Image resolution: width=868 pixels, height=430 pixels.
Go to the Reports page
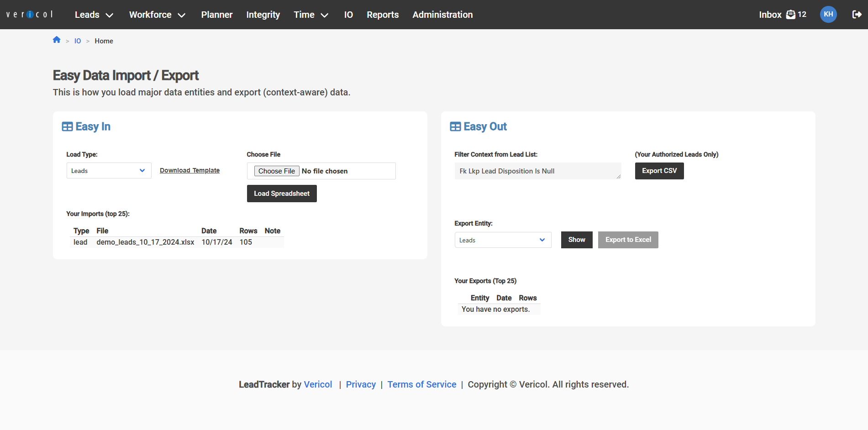(383, 15)
